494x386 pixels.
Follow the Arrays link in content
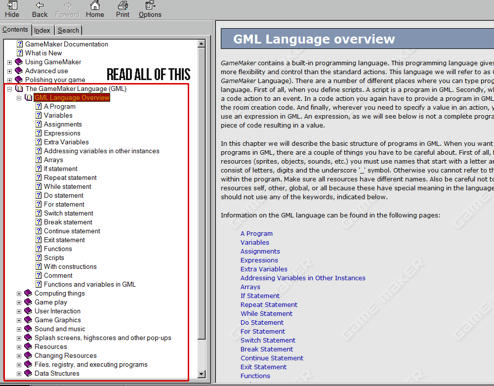click(250, 287)
